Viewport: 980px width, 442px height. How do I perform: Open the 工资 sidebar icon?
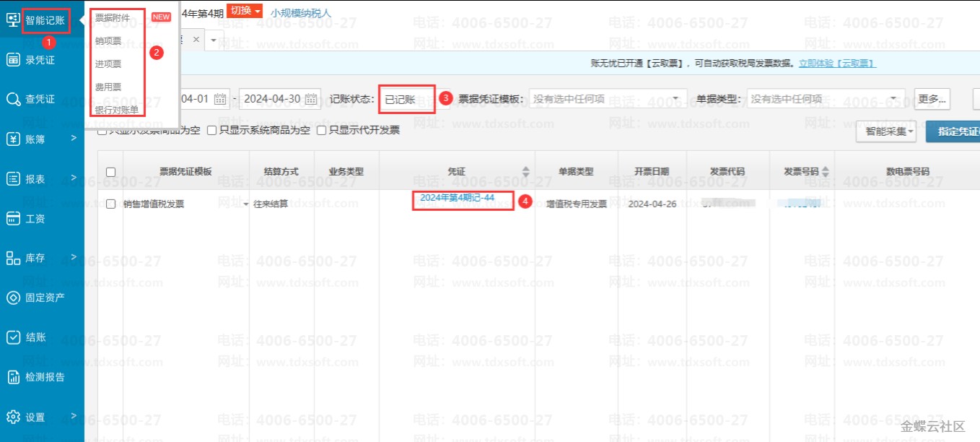coord(13,218)
